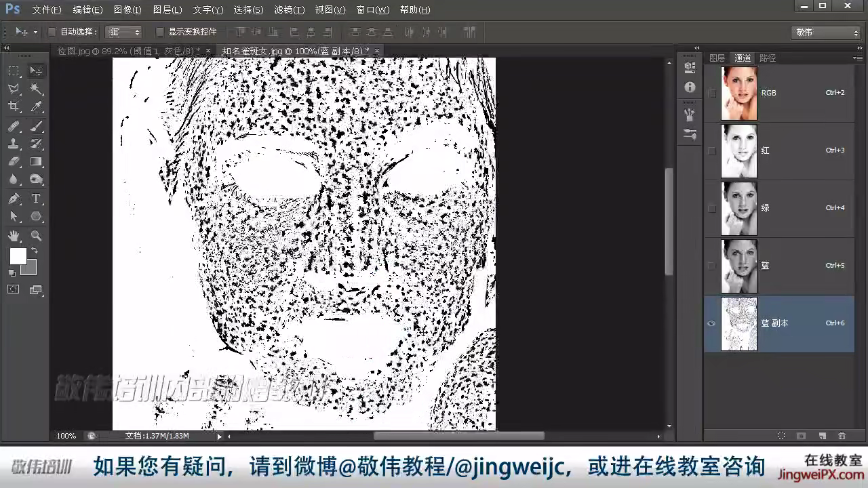Select the Eyedropper tool
Screen dimensions: 868x488
coord(36,106)
